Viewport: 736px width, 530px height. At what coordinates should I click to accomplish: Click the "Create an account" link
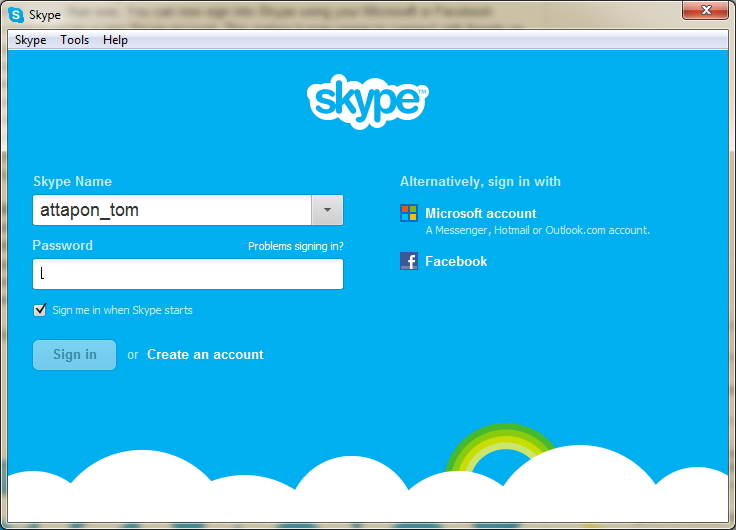[205, 354]
